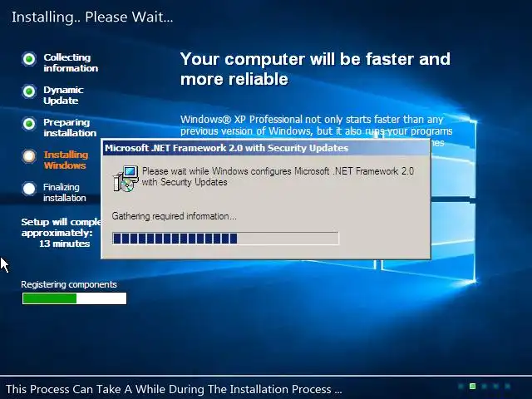Click the 'Dynamic Update' step label
This screenshot has height=399, width=532.
click(63, 96)
